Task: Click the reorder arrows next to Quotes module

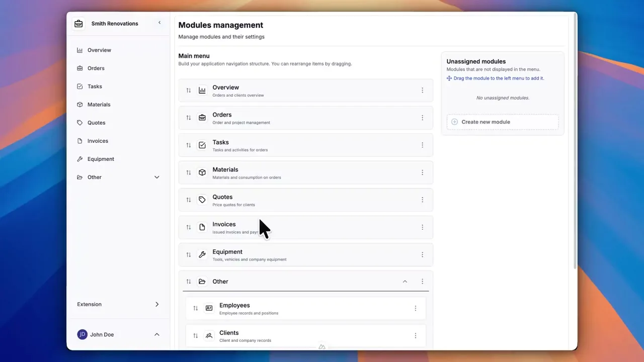Action: 189,200
